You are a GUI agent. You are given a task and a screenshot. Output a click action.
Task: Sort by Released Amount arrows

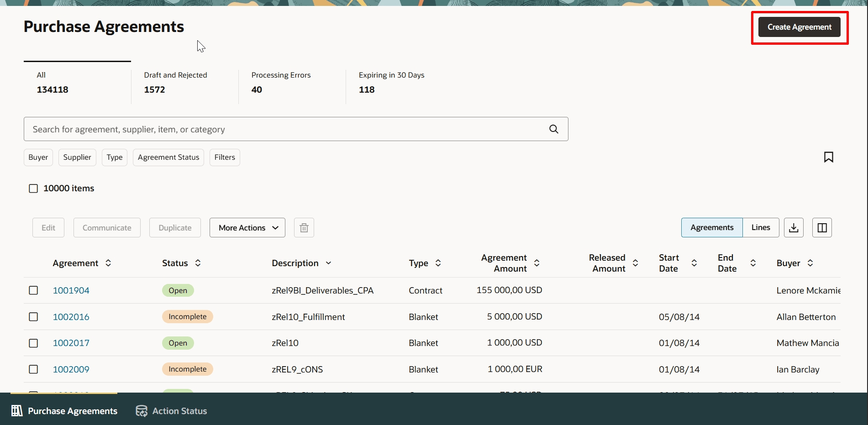point(635,263)
